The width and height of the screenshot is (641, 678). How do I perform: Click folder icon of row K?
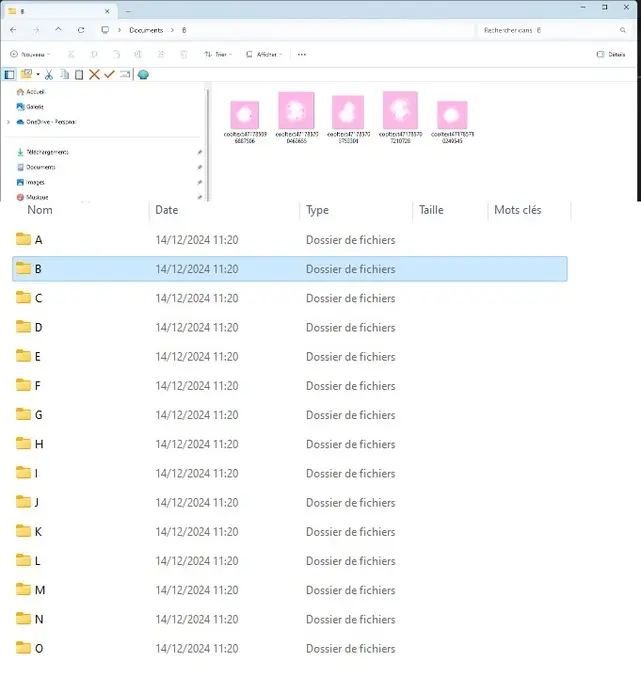pyautogui.click(x=23, y=531)
